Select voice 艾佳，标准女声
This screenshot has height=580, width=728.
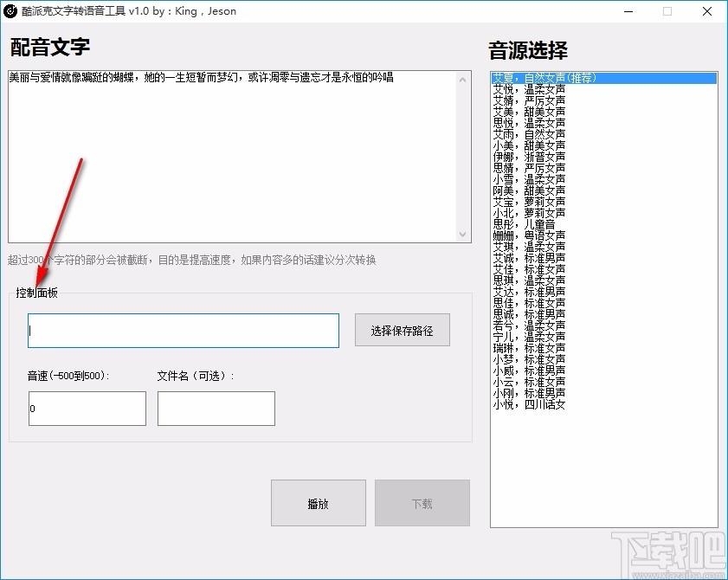point(603,269)
